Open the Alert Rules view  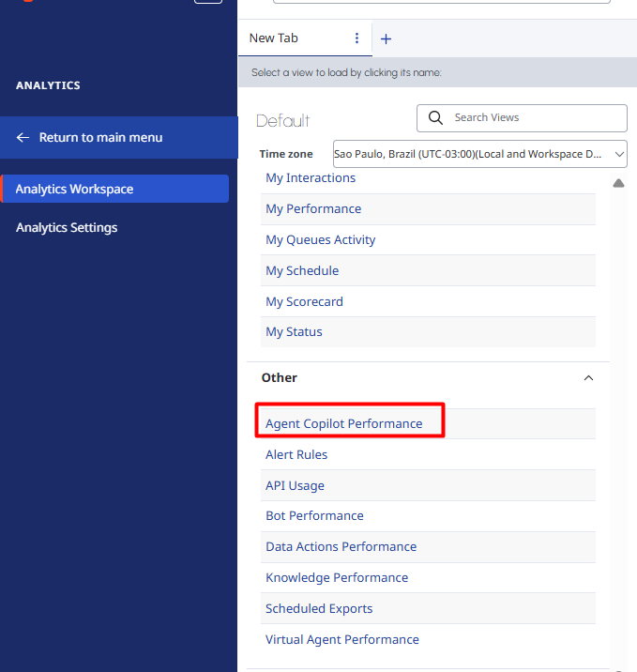(x=296, y=454)
